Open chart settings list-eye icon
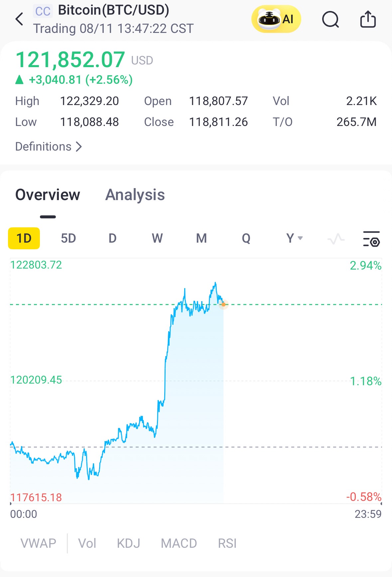Image resolution: width=392 pixels, height=577 pixels. pyautogui.click(x=371, y=239)
